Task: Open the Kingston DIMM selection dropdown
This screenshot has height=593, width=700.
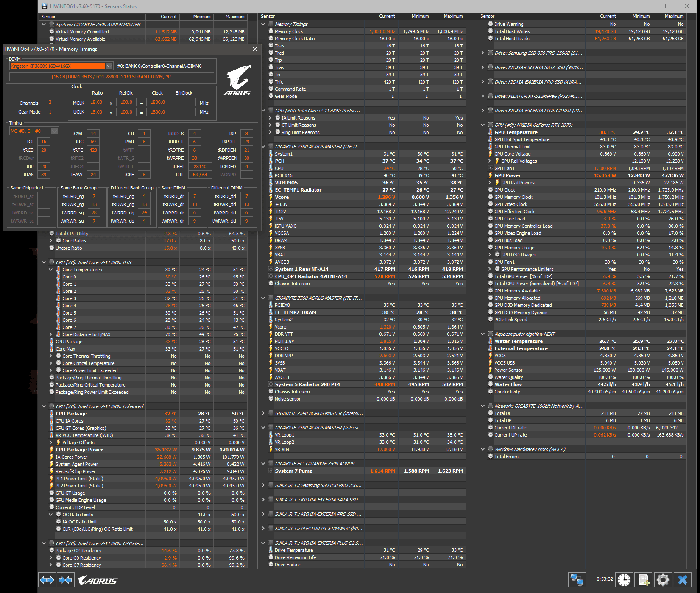Action: pyautogui.click(x=109, y=66)
